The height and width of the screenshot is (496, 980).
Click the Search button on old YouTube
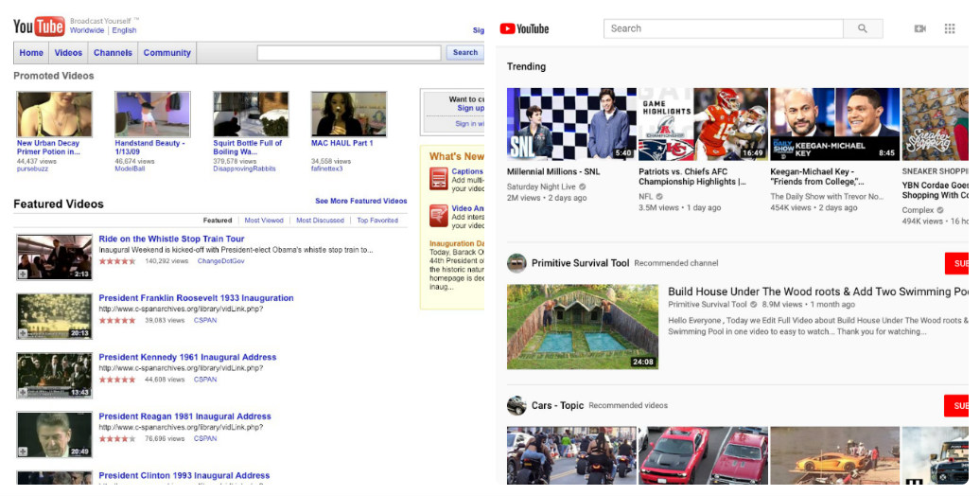[x=465, y=53]
